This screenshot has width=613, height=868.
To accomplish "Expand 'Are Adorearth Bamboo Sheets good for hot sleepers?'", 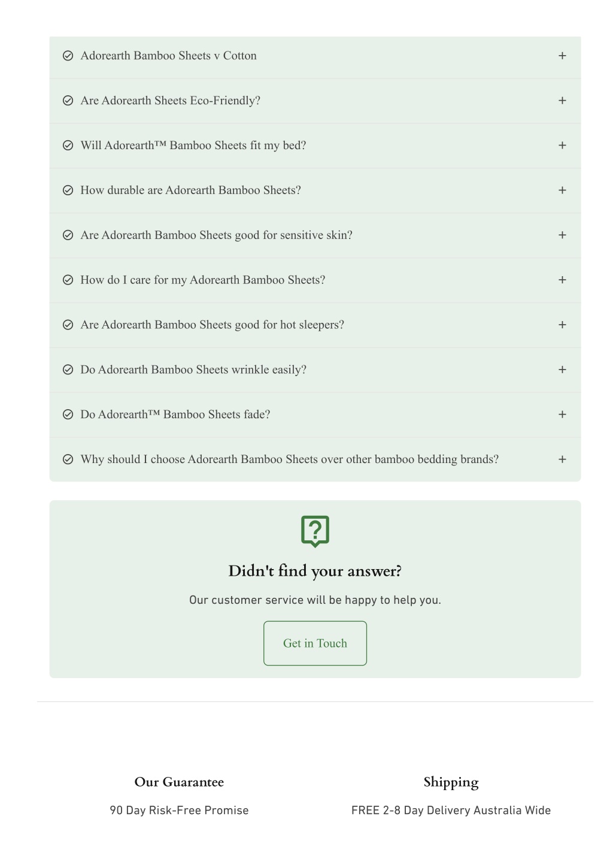I will click(x=315, y=325).
